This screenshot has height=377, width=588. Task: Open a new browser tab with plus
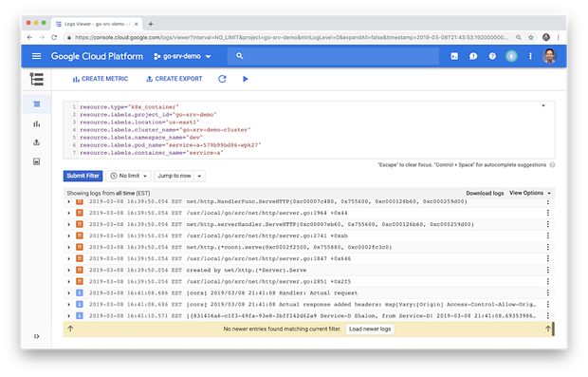151,24
